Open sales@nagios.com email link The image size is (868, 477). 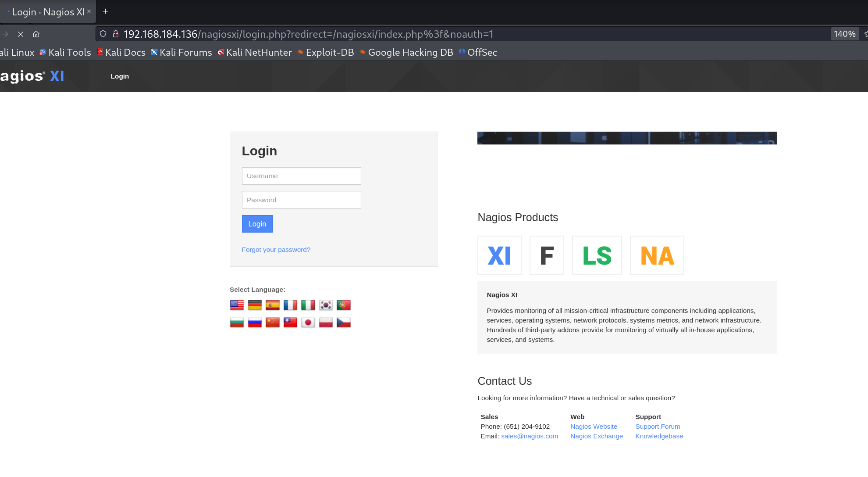tap(530, 436)
